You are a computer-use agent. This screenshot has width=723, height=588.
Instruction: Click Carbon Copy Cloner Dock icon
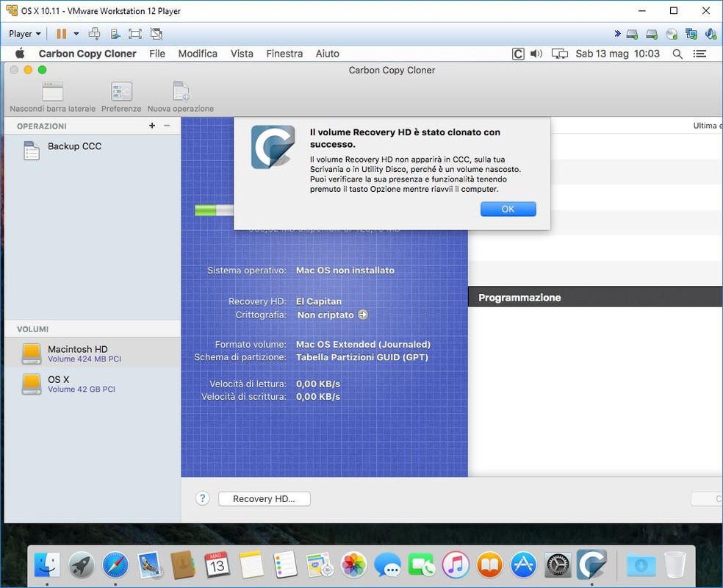click(591, 564)
